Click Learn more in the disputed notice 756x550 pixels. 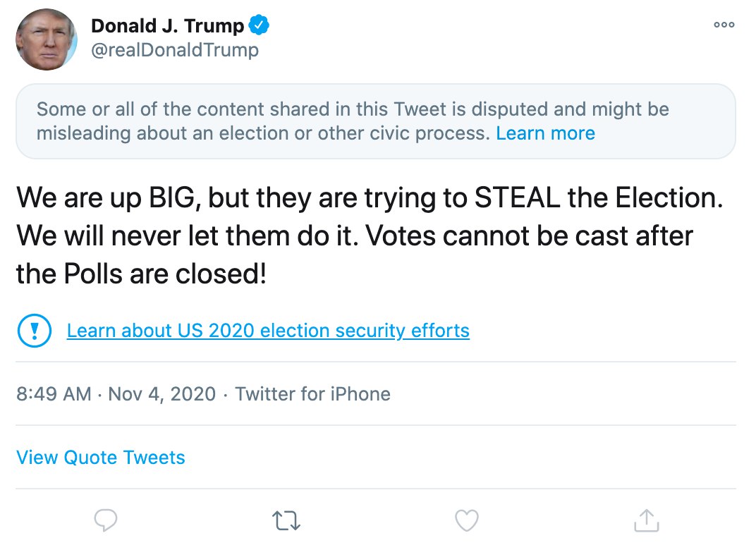(x=545, y=133)
